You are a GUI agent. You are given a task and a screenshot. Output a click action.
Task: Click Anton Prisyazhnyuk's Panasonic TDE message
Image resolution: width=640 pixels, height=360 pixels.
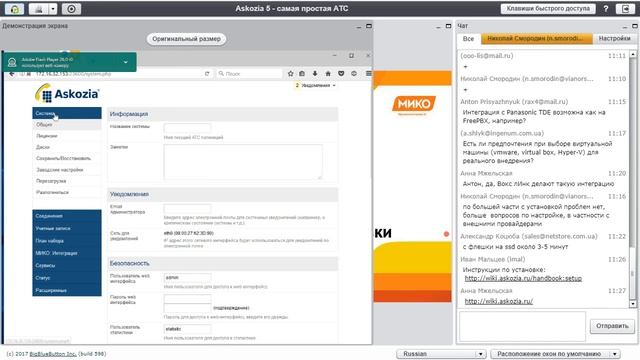point(534,116)
